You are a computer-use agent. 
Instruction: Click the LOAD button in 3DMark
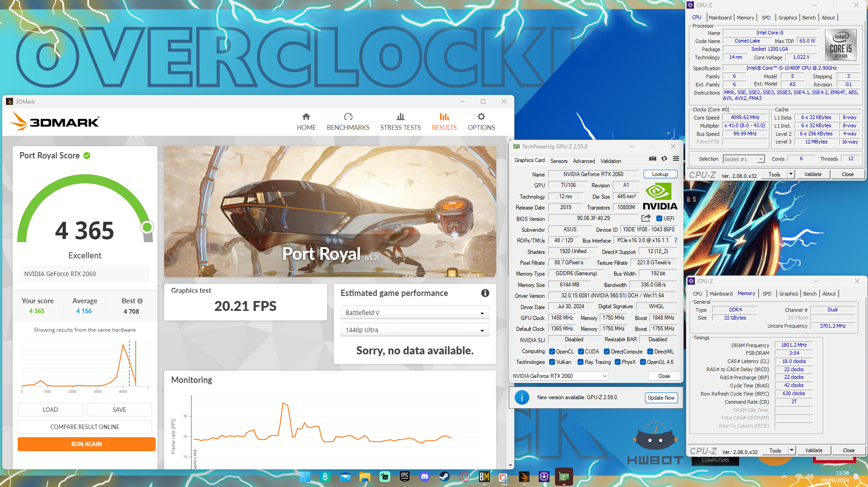click(50, 410)
